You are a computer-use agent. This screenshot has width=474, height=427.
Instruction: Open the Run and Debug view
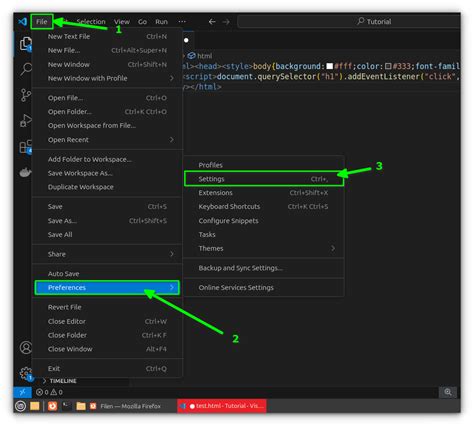26,120
